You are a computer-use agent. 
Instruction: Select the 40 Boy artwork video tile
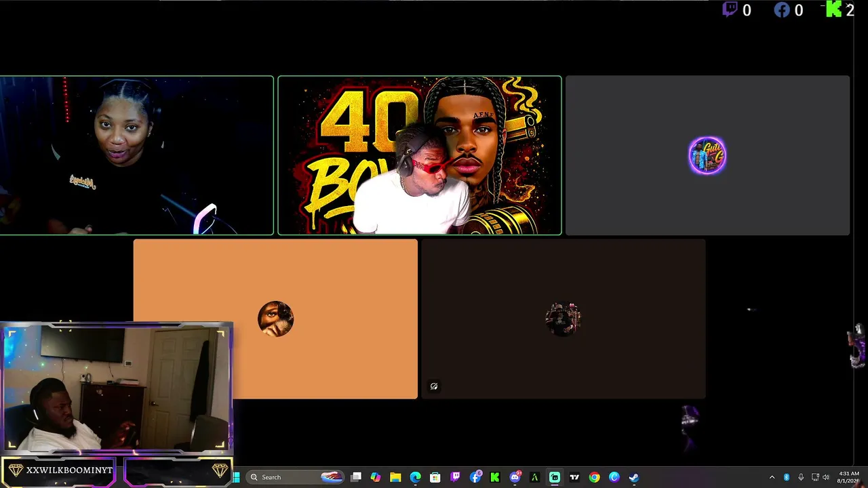tap(420, 155)
